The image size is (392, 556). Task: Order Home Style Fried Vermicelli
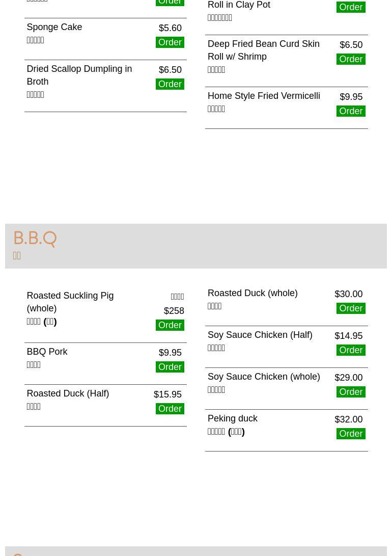(351, 111)
